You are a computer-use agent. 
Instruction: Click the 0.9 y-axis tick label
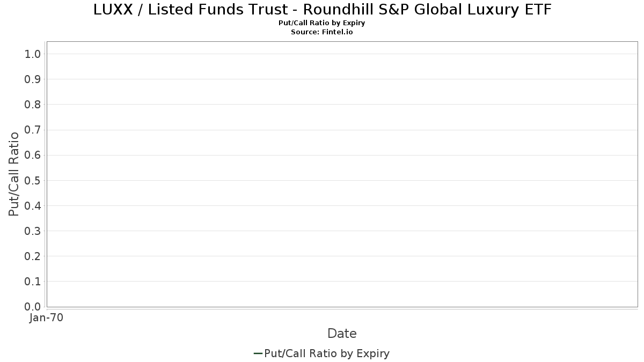[x=33, y=79]
